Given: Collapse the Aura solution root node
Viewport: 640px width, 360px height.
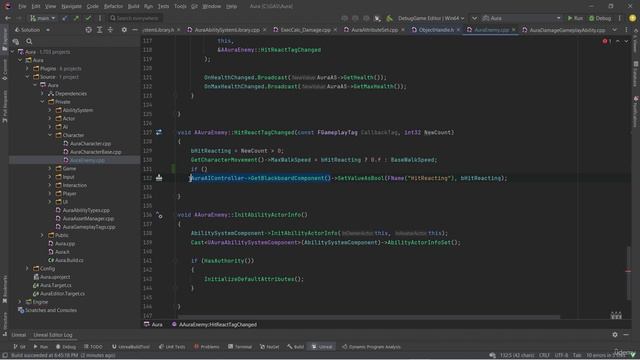Looking at the screenshot, I should coord(12,52).
